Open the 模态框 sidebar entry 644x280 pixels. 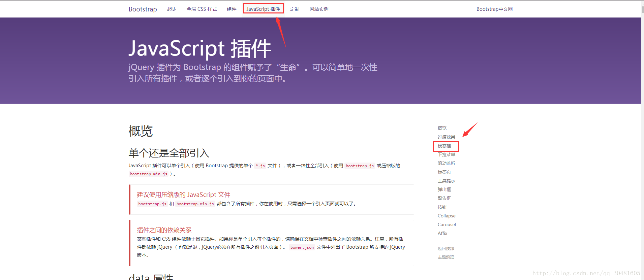(x=444, y=146)
